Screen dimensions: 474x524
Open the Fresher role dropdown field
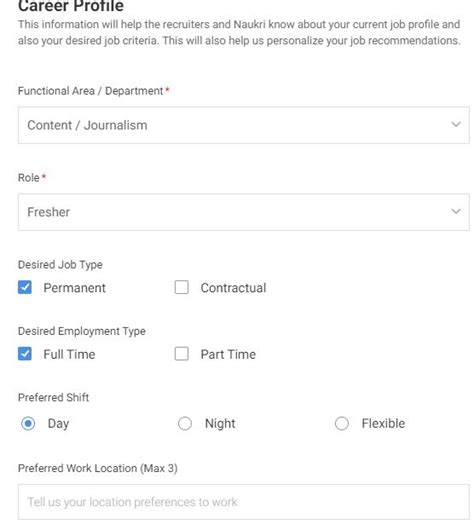(x=244, y=212)
